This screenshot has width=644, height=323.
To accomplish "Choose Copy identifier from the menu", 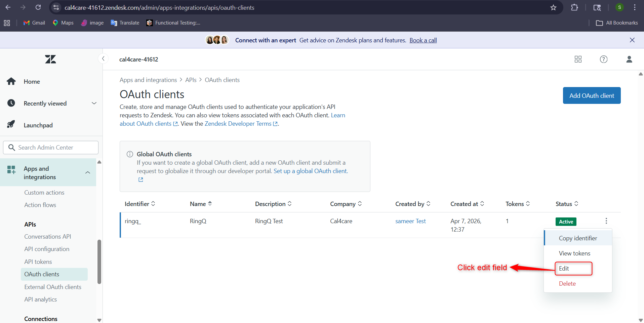I will tap(578, 238).
